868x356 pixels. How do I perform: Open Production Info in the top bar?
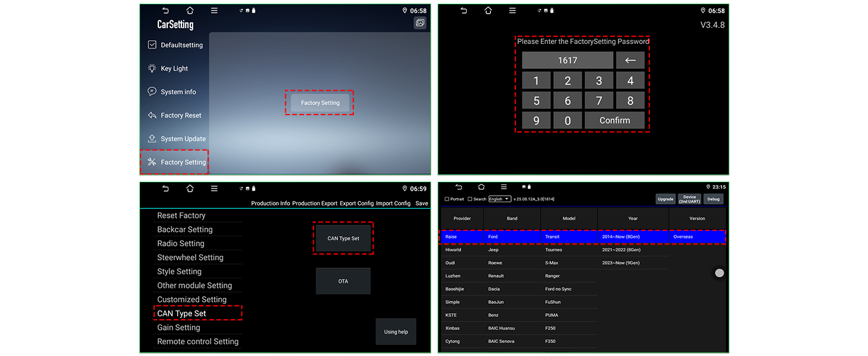pos(270,204)
